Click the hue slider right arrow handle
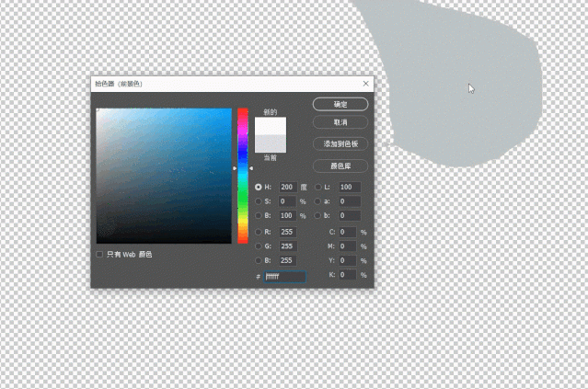 point(251,168)
